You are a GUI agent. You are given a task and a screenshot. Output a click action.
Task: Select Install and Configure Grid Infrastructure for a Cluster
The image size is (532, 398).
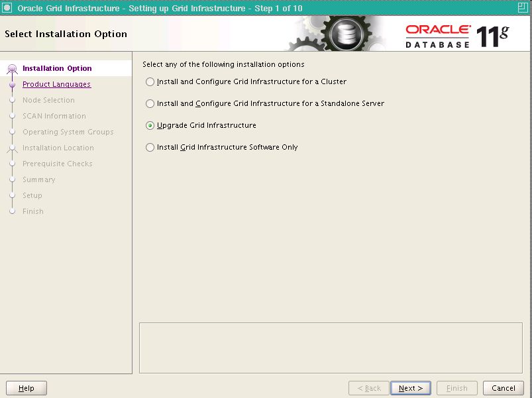150,82
